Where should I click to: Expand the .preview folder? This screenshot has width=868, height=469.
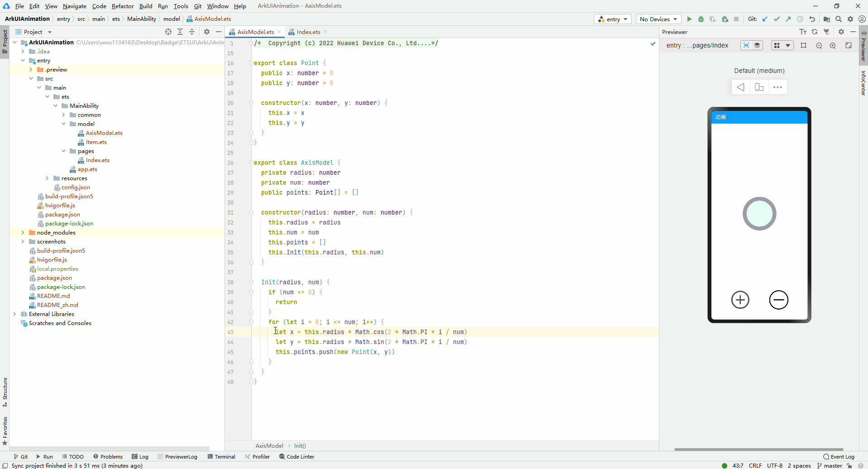coord(31,69)
